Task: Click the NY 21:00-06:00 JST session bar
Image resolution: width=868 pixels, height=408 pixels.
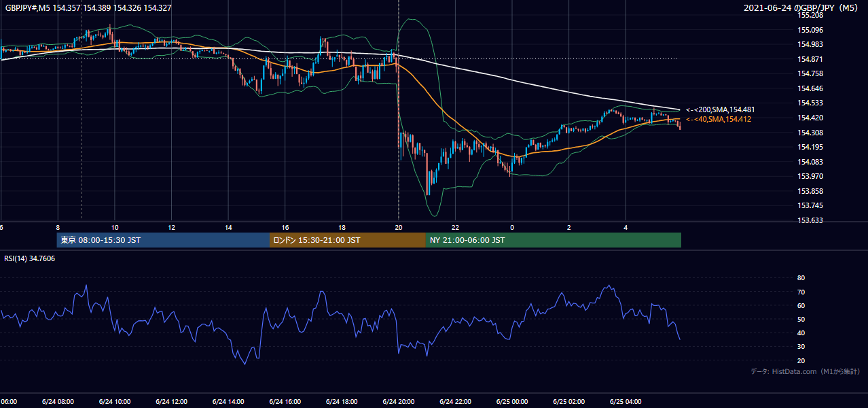Action: [x=553, y=240]
